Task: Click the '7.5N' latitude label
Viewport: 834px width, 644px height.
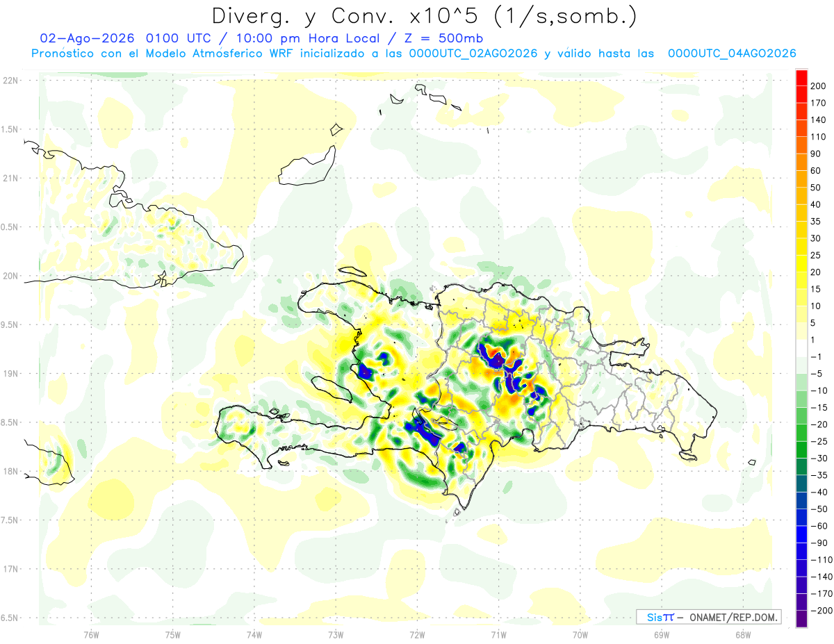Action: [x=10, y=520]
